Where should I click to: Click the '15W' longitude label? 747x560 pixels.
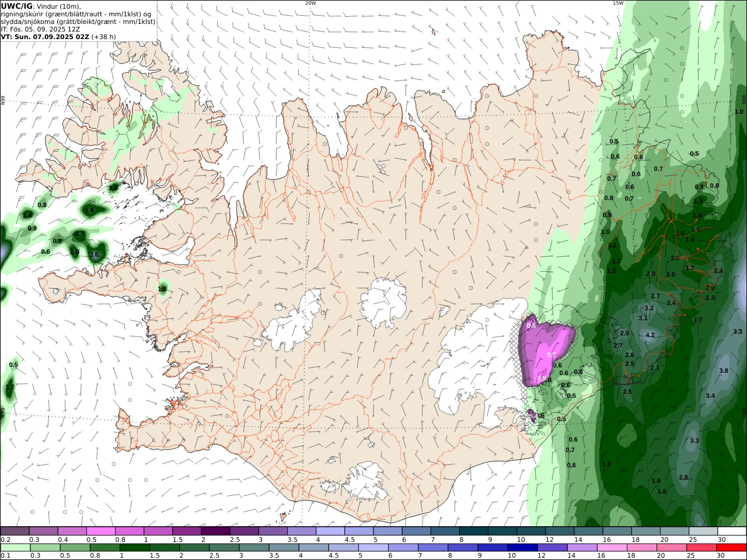618,3
